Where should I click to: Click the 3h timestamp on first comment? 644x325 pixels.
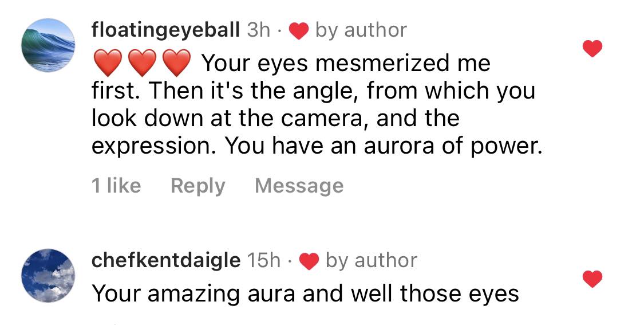click(x=258, y=30)
